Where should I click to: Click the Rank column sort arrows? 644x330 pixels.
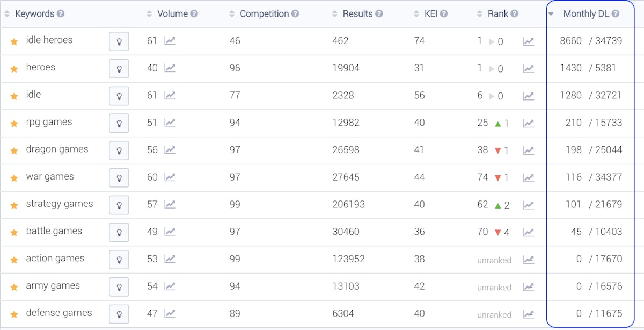click(480, 14)
